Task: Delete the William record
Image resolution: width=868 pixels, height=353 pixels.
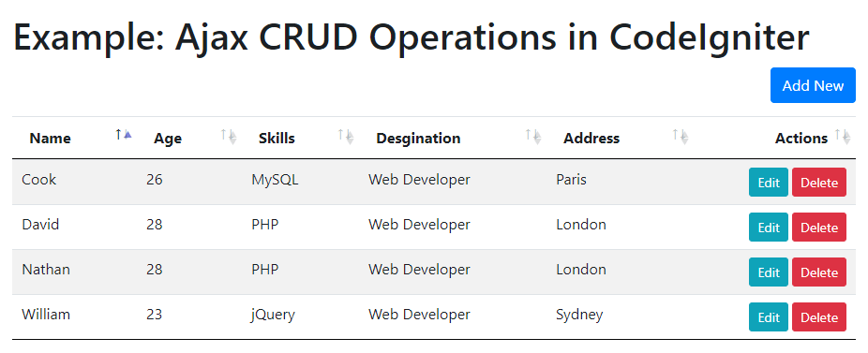Action: coord(818,317)
